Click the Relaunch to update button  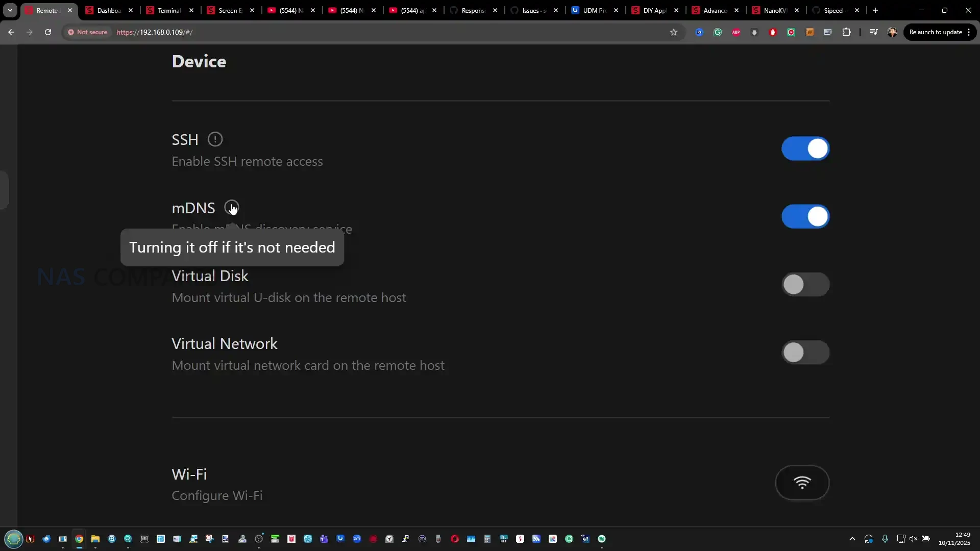(x=935, y=32)
